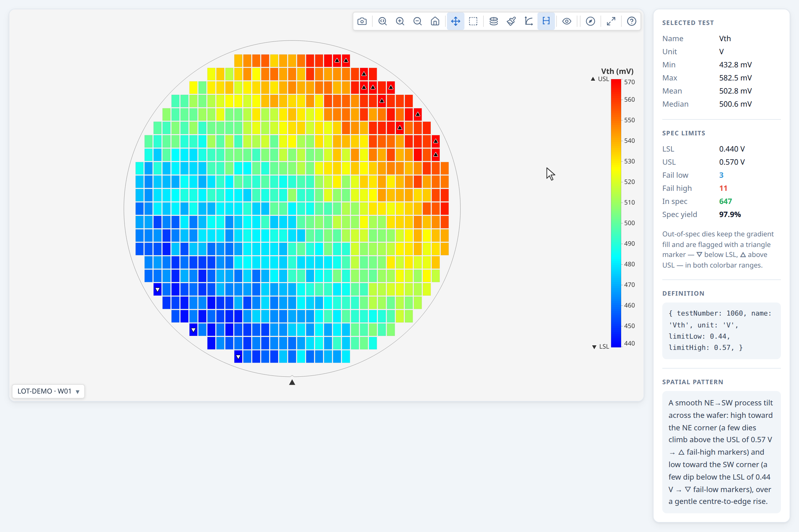Viewport: 799px width, 532px height.
Task: Open the LOT-DEMO · W01 wafer dropdown
Action: (48, 391)
